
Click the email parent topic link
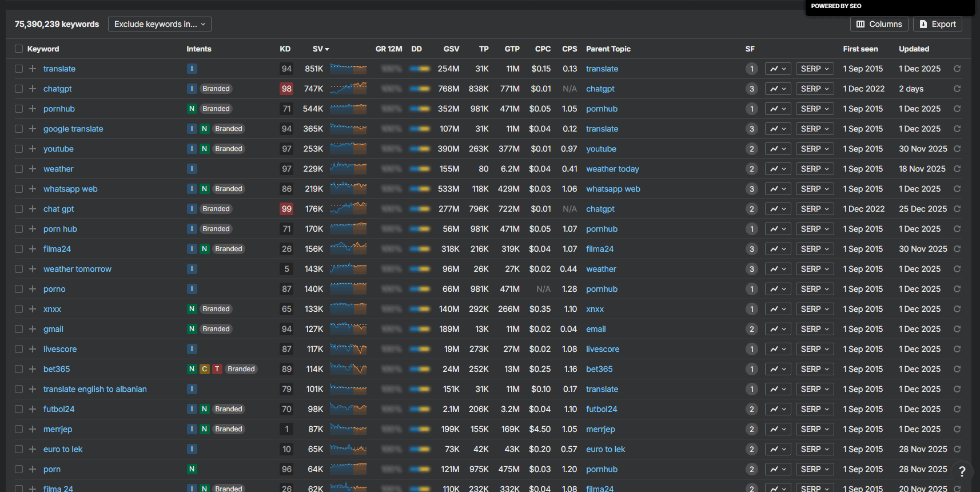click(596, 329)
